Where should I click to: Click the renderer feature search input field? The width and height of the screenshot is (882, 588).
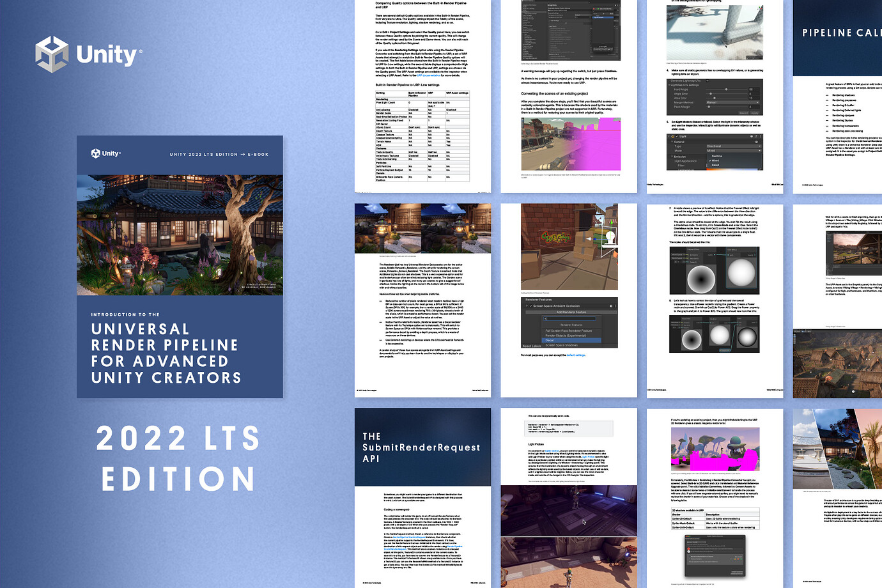[571, 318]
